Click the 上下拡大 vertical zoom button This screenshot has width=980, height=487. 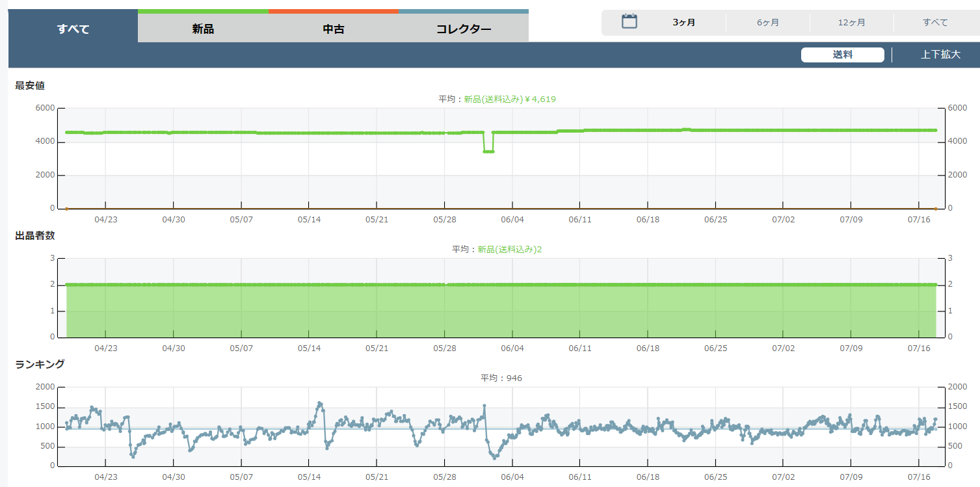pos(940,55)
